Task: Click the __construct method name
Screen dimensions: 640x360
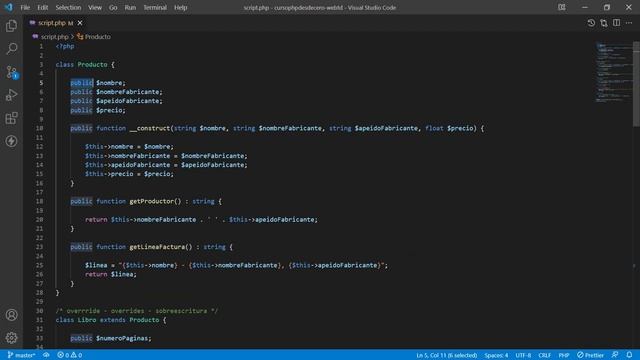Action: (x=149, y=128)
